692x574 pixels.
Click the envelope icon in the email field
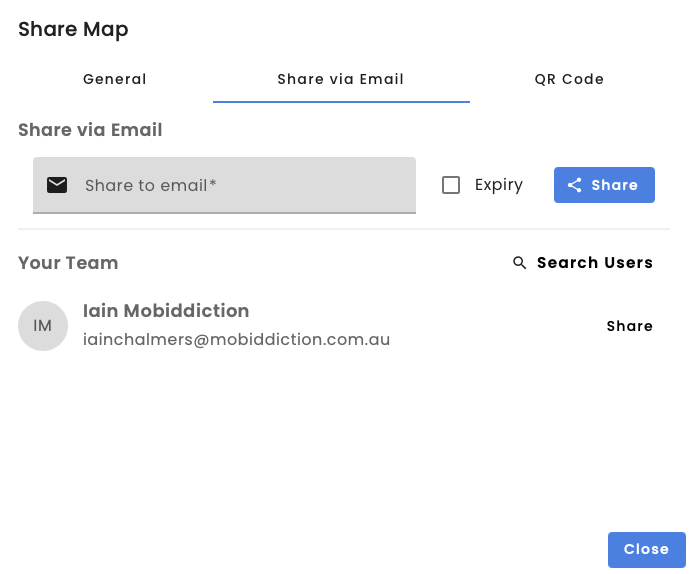pos(57,185)
